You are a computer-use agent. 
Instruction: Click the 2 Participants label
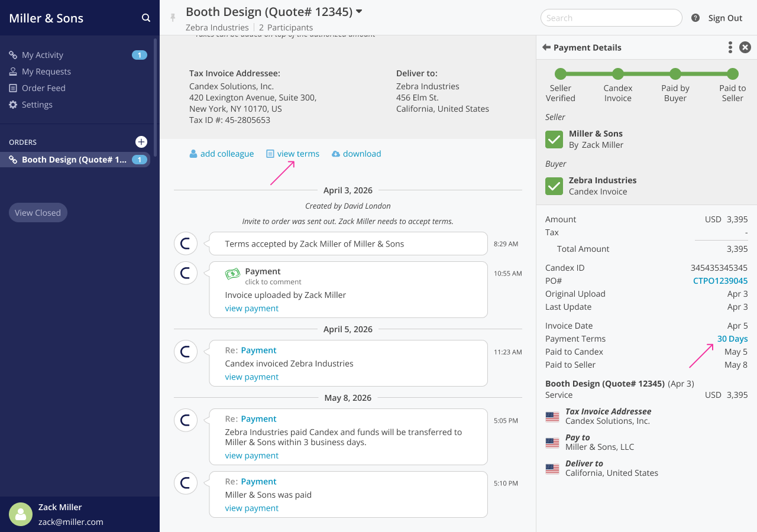click(286, 27)
